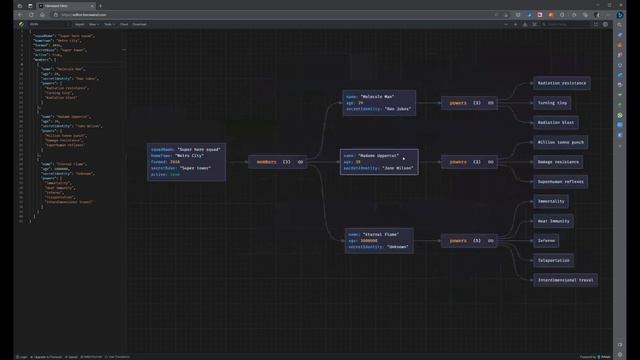Toggle fullscreen mode icon in the editor toolbar

(x=596, y=24)
